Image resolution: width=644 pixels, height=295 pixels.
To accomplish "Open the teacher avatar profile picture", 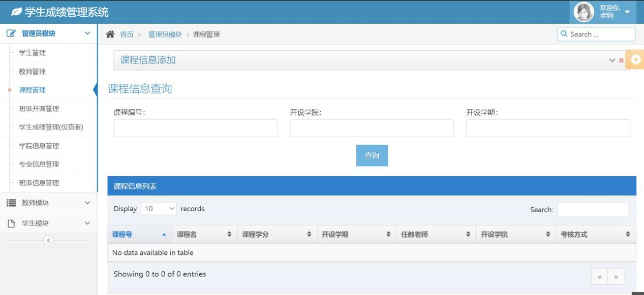I will click(x=584, y=12).
